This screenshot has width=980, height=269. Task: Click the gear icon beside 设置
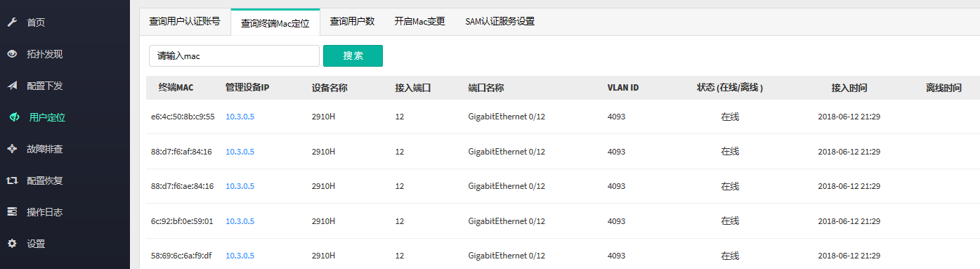coord(12,244)
